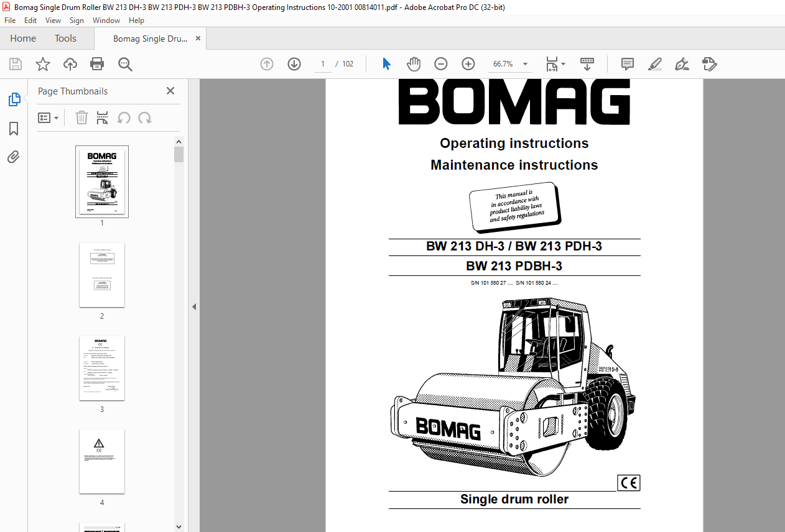This screenshot has width=785, height=532.
Task: Open the Edit menu
Action: [30, 21]
